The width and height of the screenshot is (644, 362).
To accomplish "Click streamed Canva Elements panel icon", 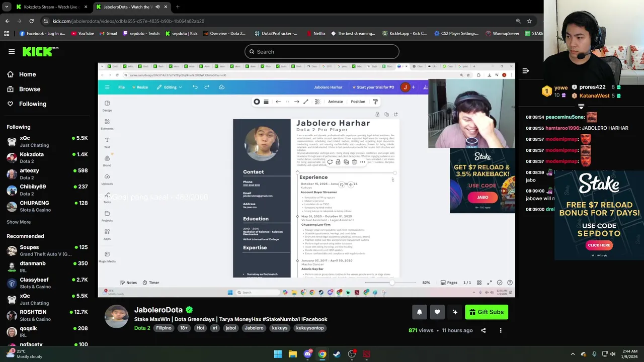I will click(x=107, y=124).
